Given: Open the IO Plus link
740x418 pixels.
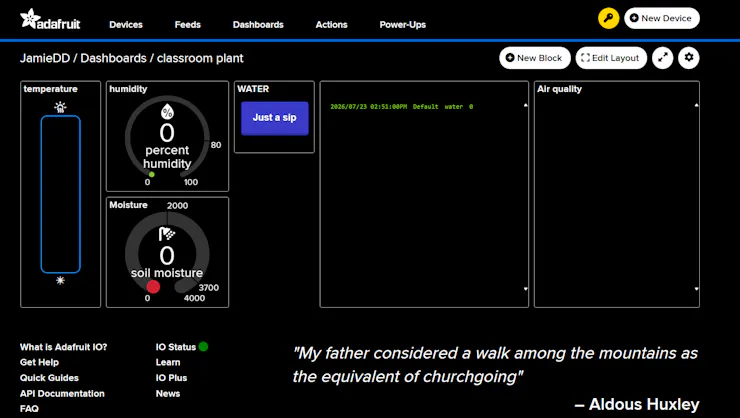Looking at the screenshot, I should (171, 378).
